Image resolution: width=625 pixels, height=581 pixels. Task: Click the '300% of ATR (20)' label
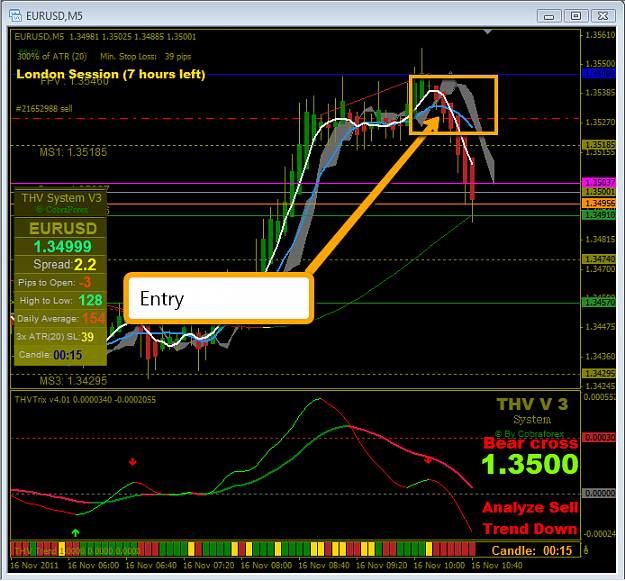52,57
